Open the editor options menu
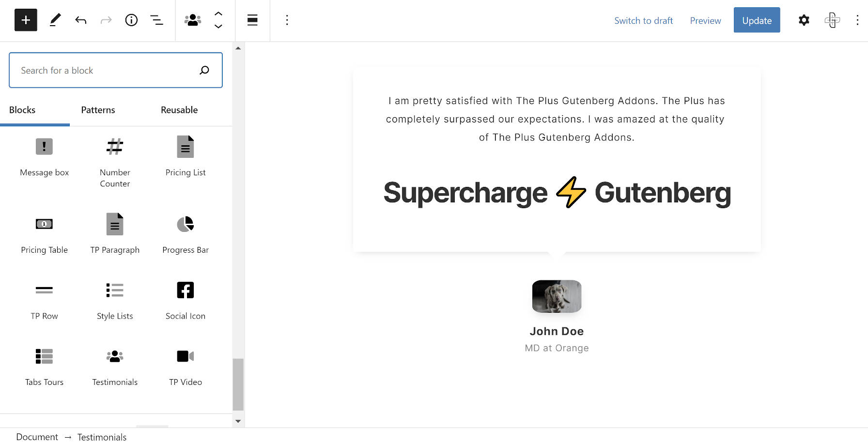This screenshot has width=868, height=443. [857, 20]
